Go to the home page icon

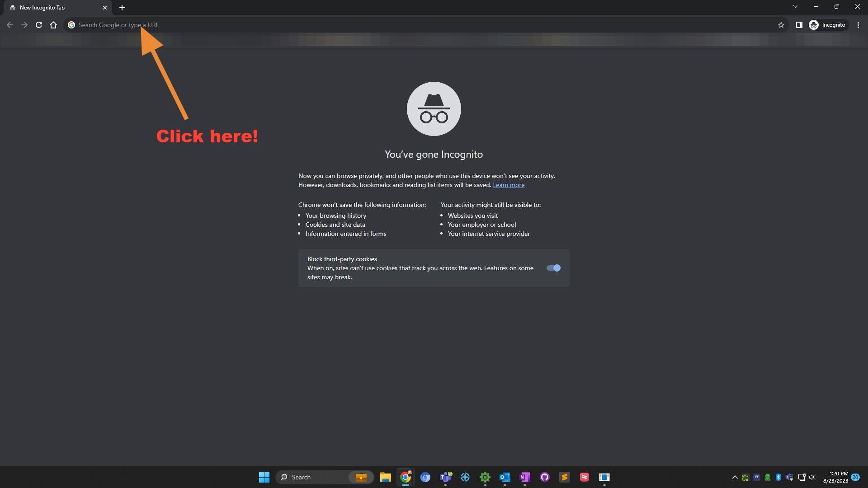point(53,25)
